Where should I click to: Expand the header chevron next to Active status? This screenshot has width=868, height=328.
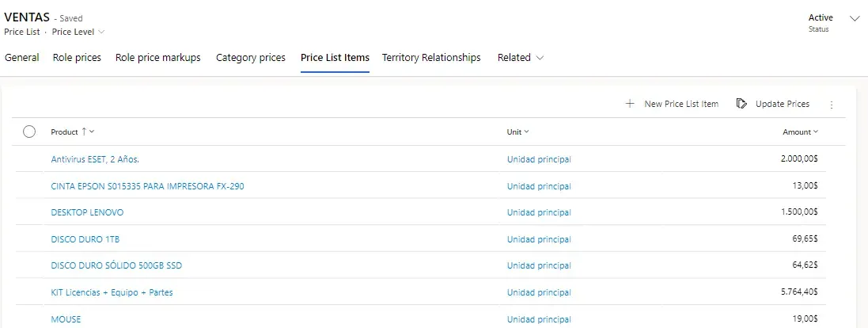pos(854,18)
